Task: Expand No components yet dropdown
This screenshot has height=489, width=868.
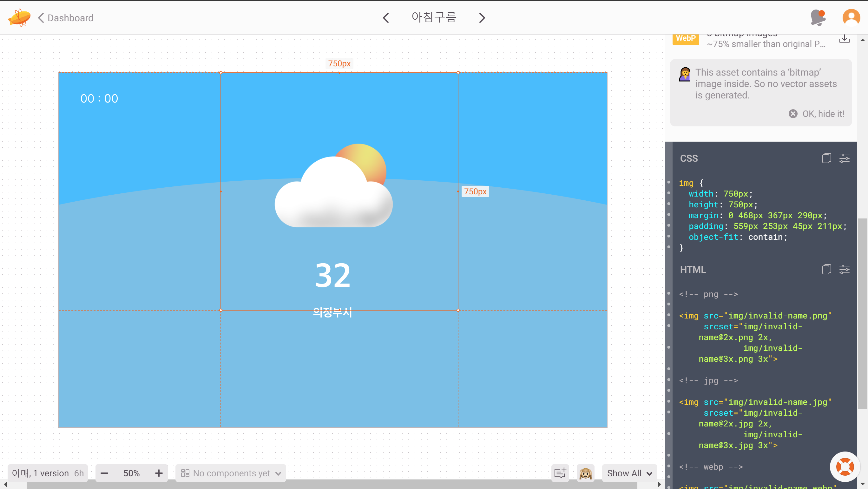Action: point(231,473)
